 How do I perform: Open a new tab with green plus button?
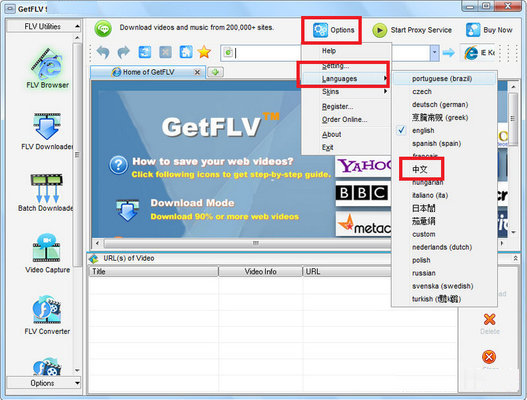[215, 72]
